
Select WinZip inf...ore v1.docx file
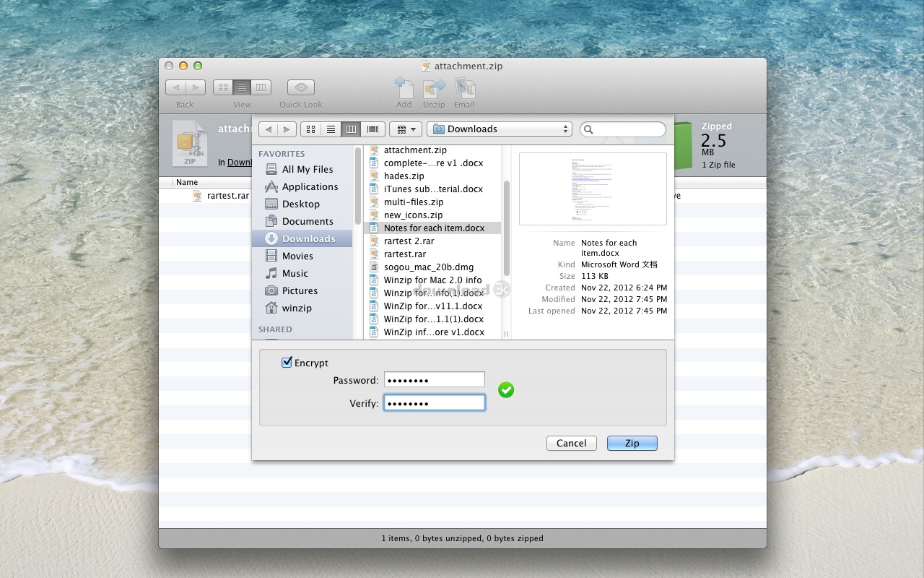coord(432,332)
